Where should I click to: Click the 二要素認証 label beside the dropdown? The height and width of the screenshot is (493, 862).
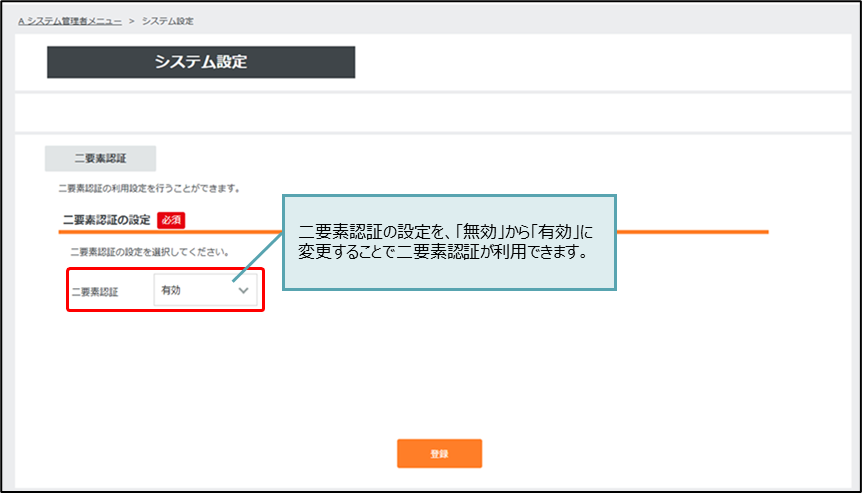point(95,292)
